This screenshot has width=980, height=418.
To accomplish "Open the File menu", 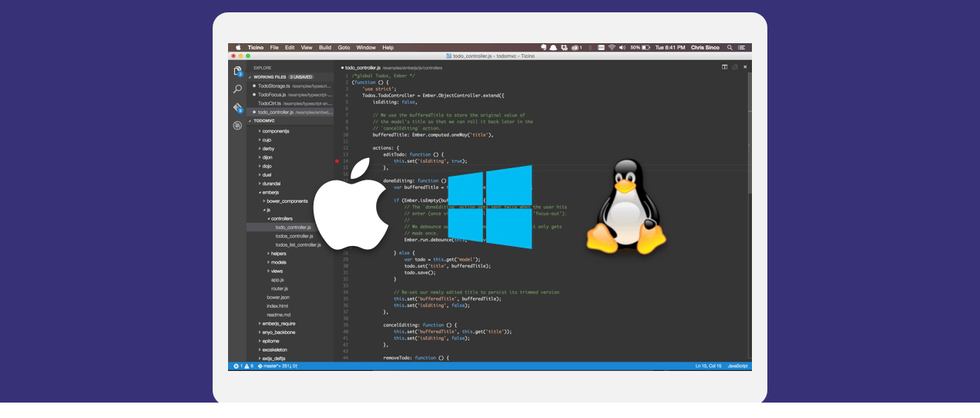I will tap(274, 47).
